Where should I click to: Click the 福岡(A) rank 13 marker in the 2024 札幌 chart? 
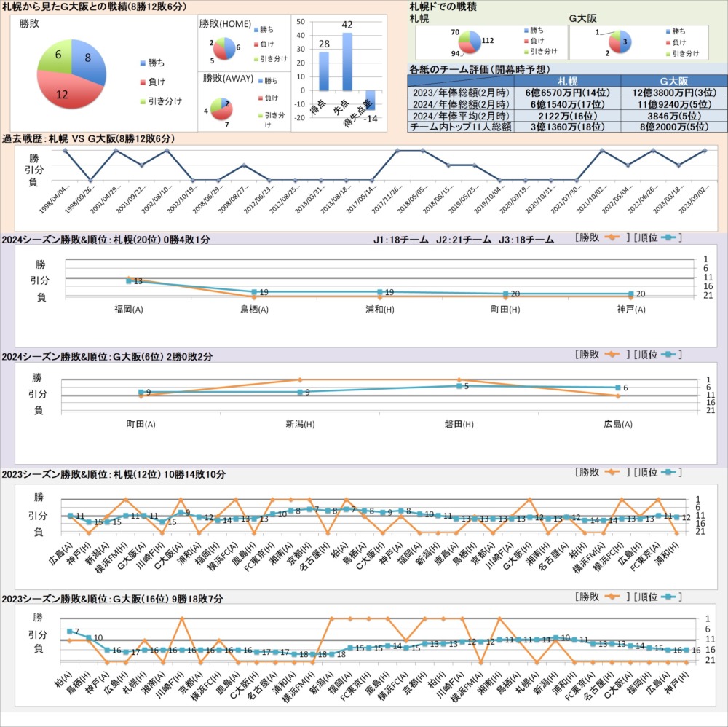click(128, 280)
